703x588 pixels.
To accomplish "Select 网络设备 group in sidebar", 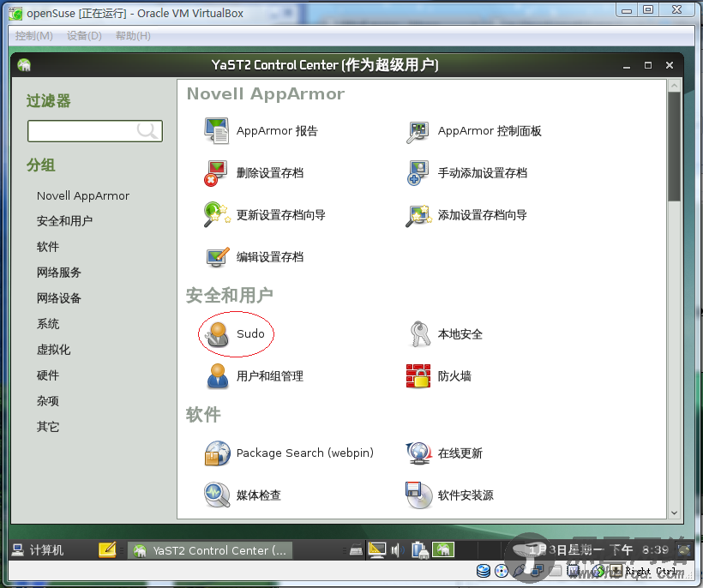I will [x=59, y=298].
